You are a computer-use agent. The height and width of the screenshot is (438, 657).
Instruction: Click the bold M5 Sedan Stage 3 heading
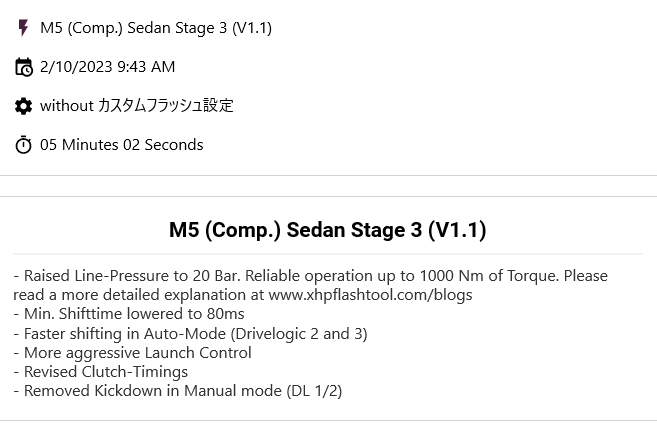tap(328, 230)
